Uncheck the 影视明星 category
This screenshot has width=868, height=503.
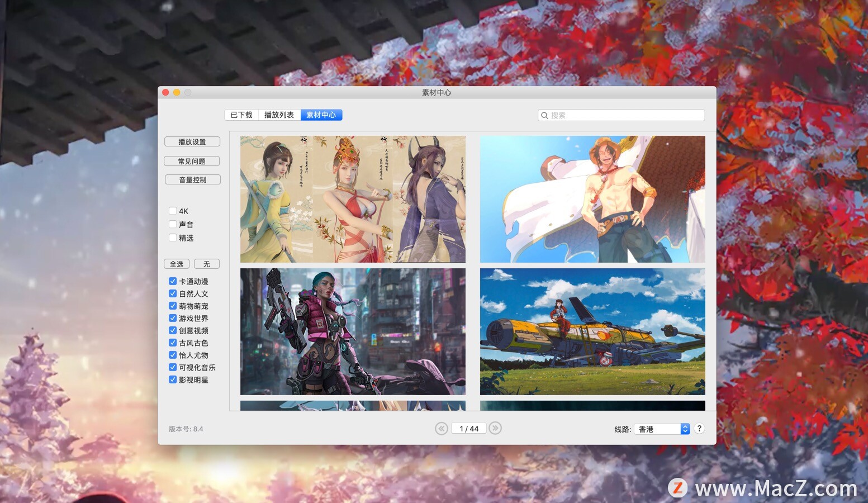click(173, 379)
